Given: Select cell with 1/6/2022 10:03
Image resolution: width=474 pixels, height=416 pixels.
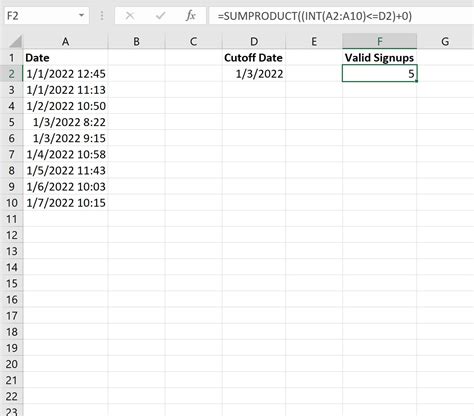Looking at the screenshot, I should [65, 187].
